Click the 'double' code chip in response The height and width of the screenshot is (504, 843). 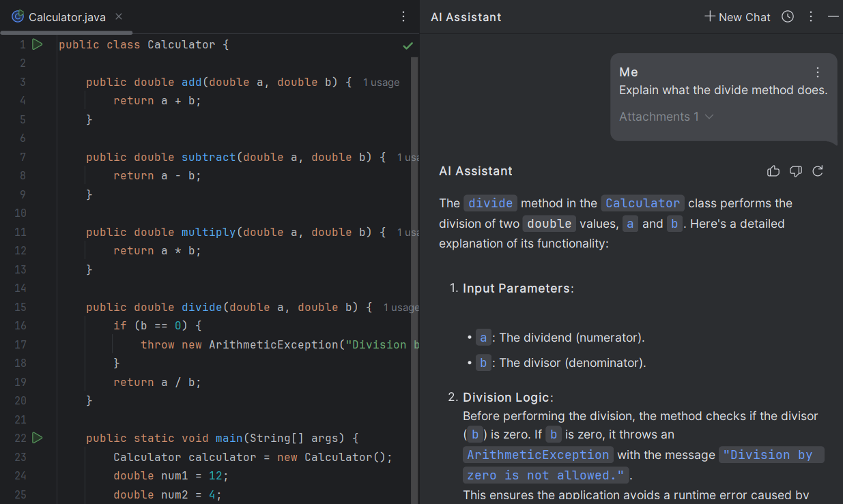click(x=549, y=224)
